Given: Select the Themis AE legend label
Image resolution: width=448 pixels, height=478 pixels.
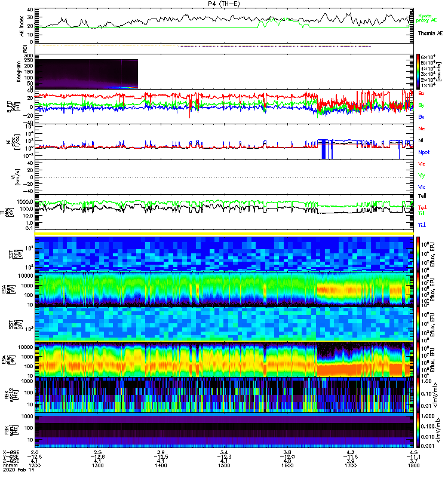Looking at the screenshot, I should (x=430, y=33).
